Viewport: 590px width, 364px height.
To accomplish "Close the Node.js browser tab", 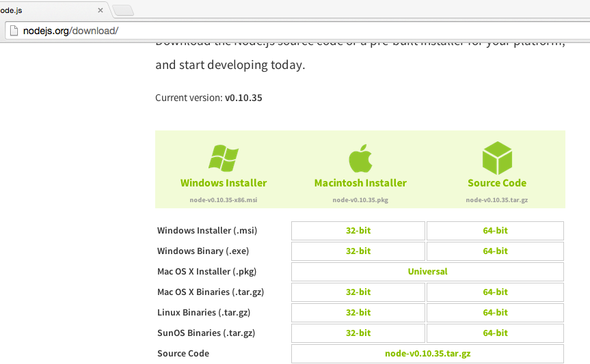I will 100,11.
